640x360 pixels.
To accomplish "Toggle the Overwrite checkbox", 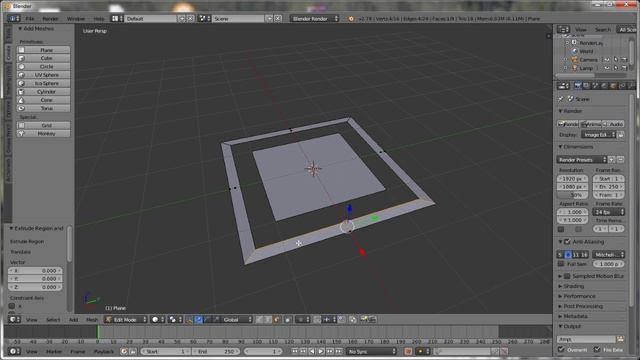I will click(561, 349).
